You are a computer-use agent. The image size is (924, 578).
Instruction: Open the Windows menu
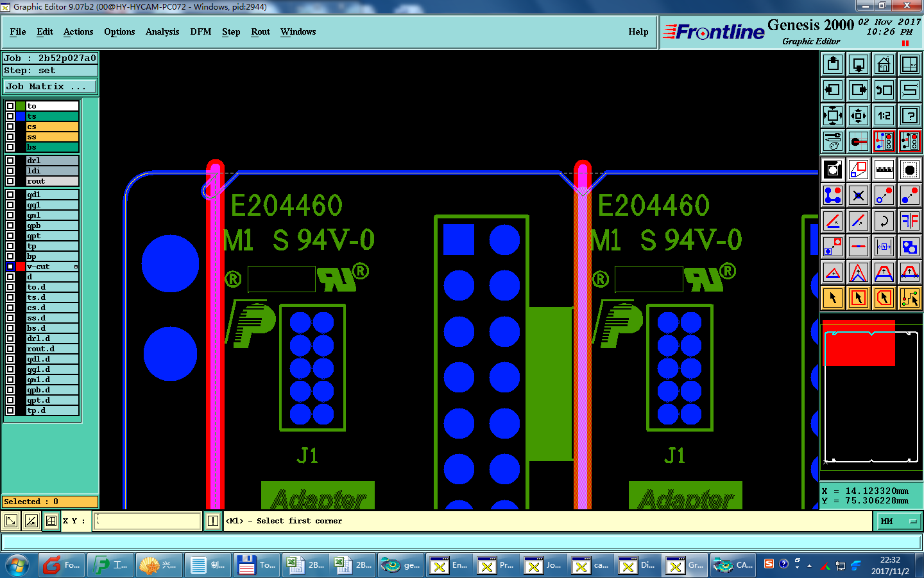click(x=298, y=31)
